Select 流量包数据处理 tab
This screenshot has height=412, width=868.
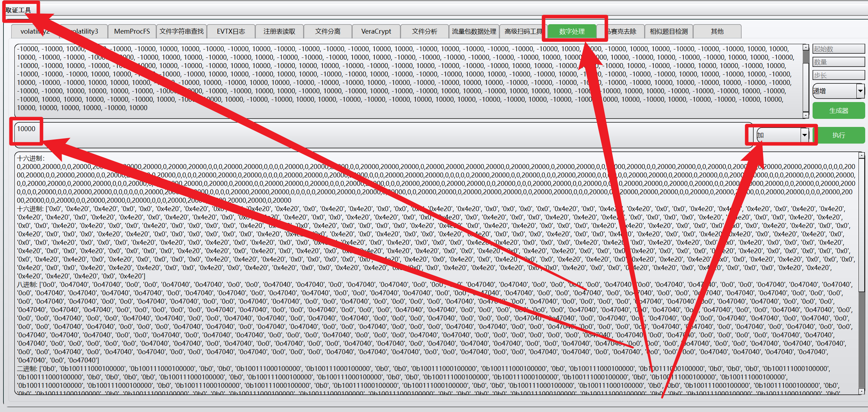pos(474,32)
